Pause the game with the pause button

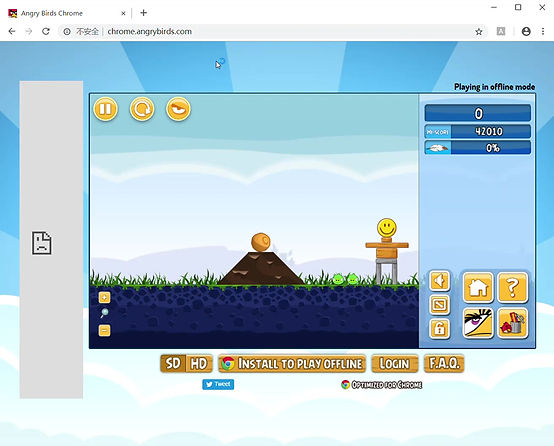[x=105, y=109]
